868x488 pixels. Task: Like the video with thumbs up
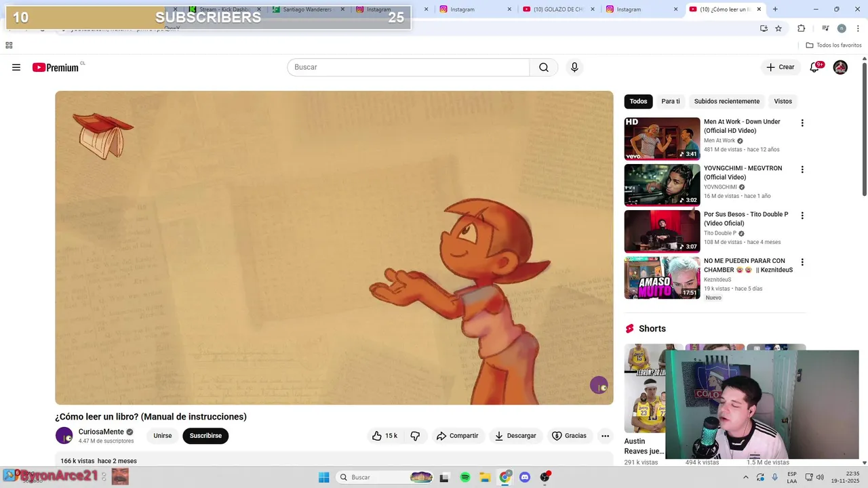tap(384, 436)
